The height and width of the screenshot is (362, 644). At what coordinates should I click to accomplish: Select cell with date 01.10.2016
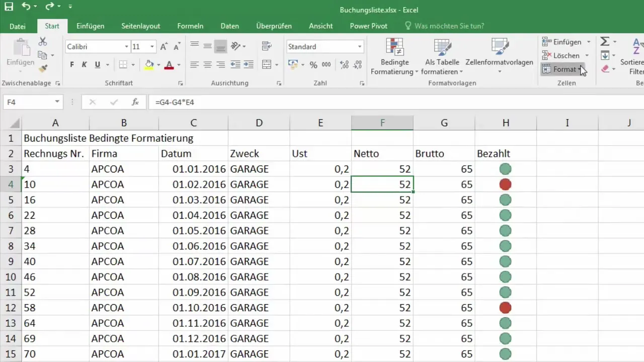pyautogui.click(x=193, y=307)
